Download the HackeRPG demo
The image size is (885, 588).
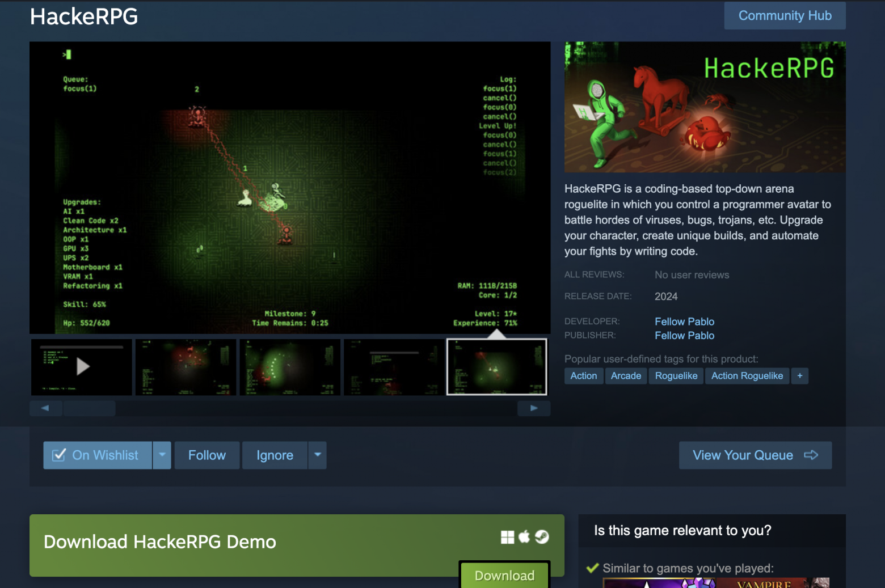pos(504,576)
